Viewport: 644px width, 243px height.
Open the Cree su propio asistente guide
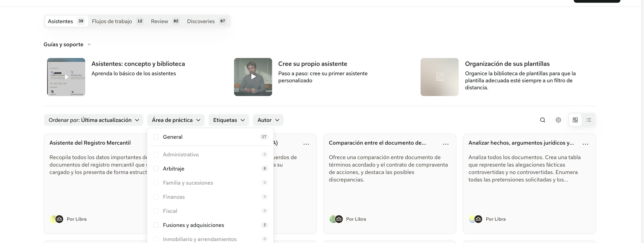pos(313,64)
